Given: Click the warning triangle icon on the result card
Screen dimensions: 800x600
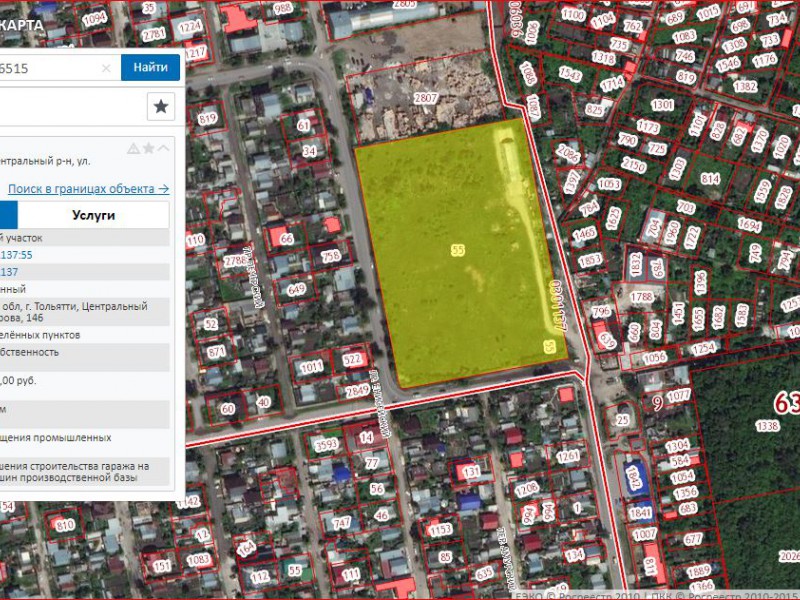Looking at the screenshot, I should click(133, 148).
